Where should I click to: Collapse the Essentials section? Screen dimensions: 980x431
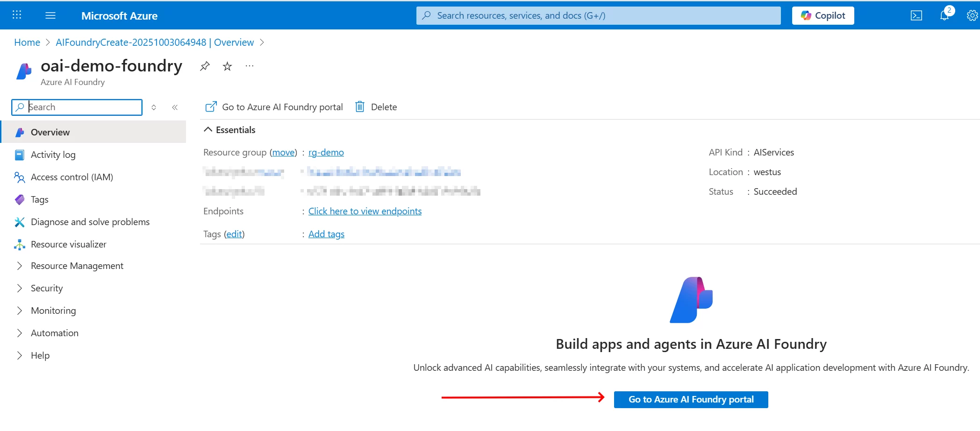click(x=208, y=130)
